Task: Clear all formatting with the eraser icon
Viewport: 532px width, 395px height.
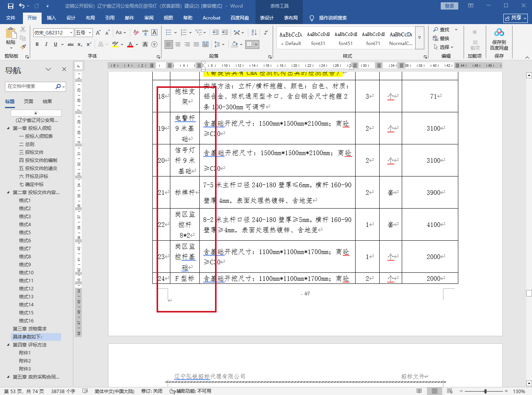Action: pos(136,33)
